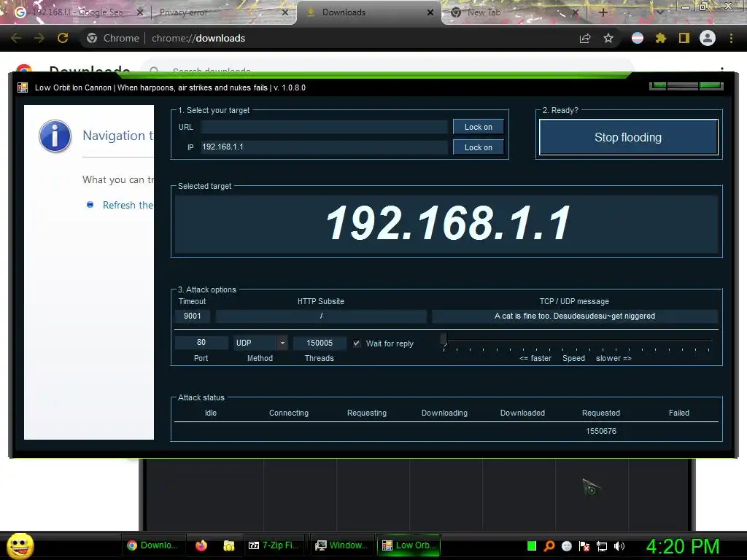
Task: Click the Low Orbit taskbar button
Action: click(x=409, y=545)
